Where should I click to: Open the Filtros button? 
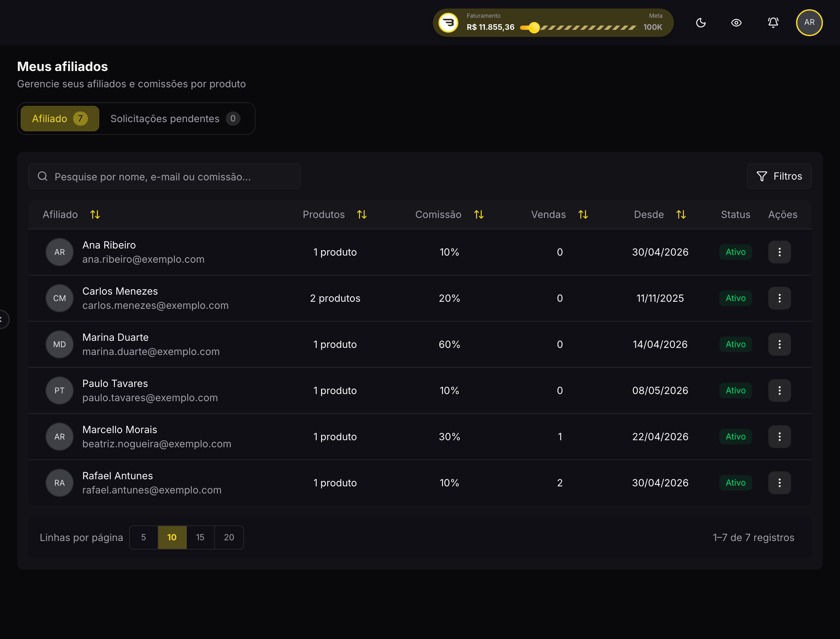click(779, 176)
